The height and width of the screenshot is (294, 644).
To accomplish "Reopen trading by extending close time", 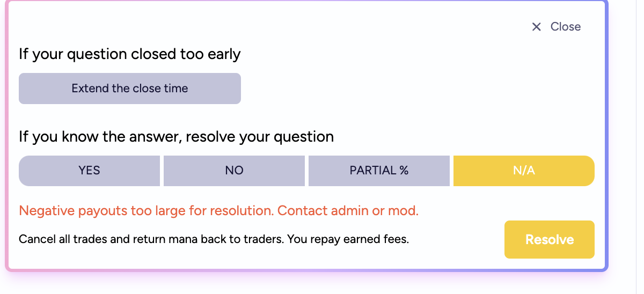I will (x=130, y=88).
